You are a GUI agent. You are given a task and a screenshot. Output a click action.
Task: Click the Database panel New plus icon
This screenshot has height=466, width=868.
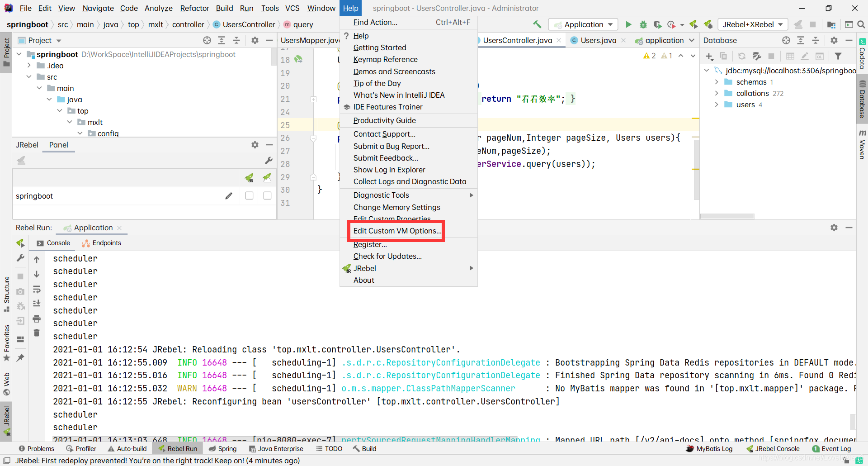[709, 56]
